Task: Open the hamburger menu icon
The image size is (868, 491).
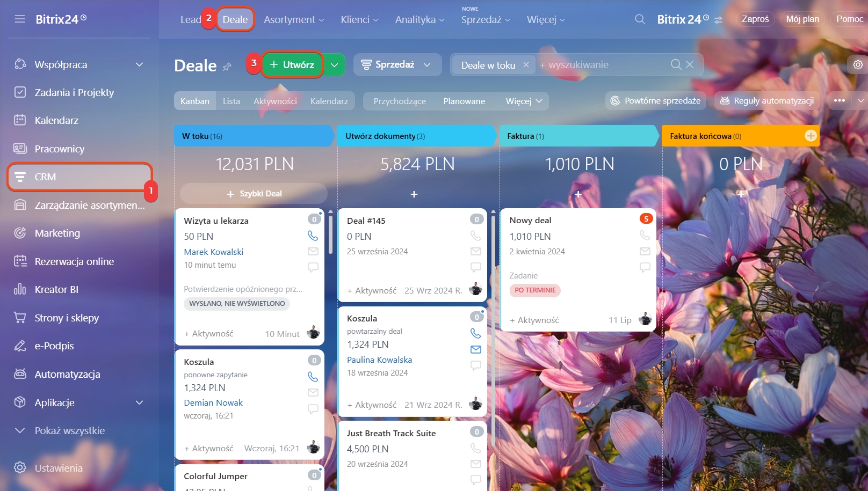Action: coord(20,19)
